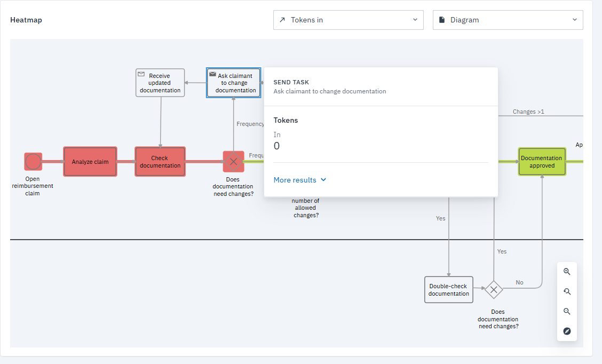Screen dimensions: 602x364
Task: Click the document icon in Diagram dropdown
Action: pyautogui.click(x=442, y=20)
